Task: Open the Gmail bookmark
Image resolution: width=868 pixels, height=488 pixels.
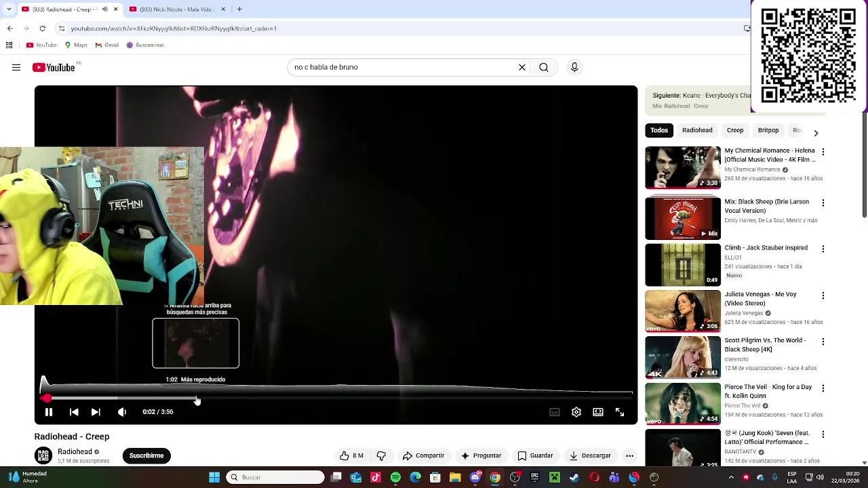Action: tap(107, 45)
